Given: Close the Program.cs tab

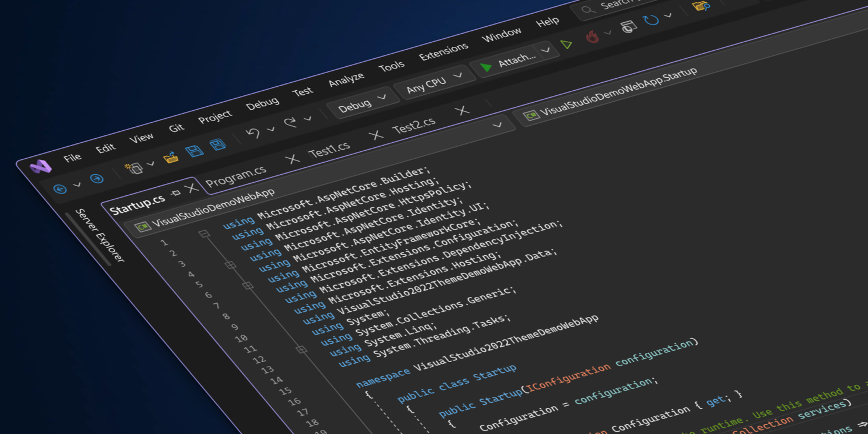Looking at the screenshot, I should pos(293,159).
